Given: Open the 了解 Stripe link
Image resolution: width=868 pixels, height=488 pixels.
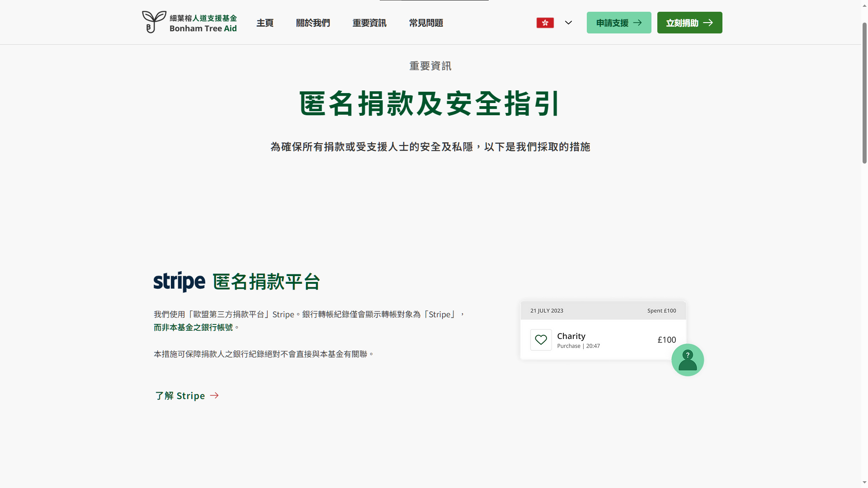Looking at the screenshot, I should pos(179,395).
